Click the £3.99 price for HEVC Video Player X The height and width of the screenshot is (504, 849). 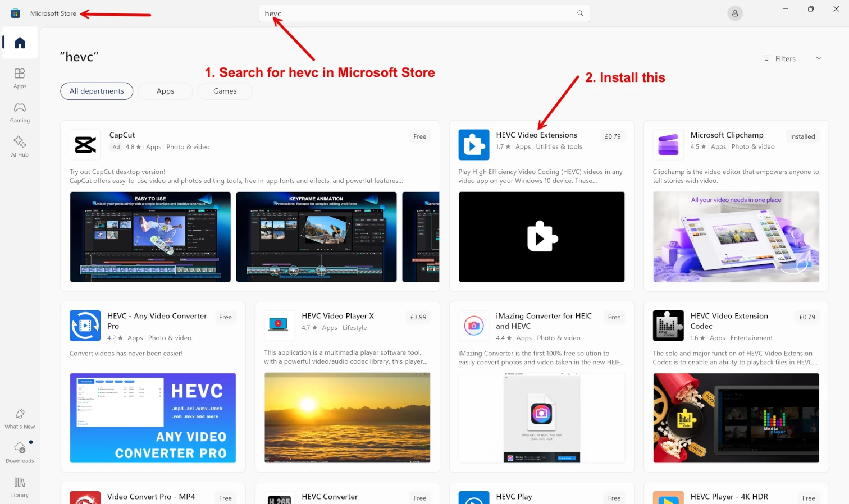pyautogui.click(x=418, y=317)
